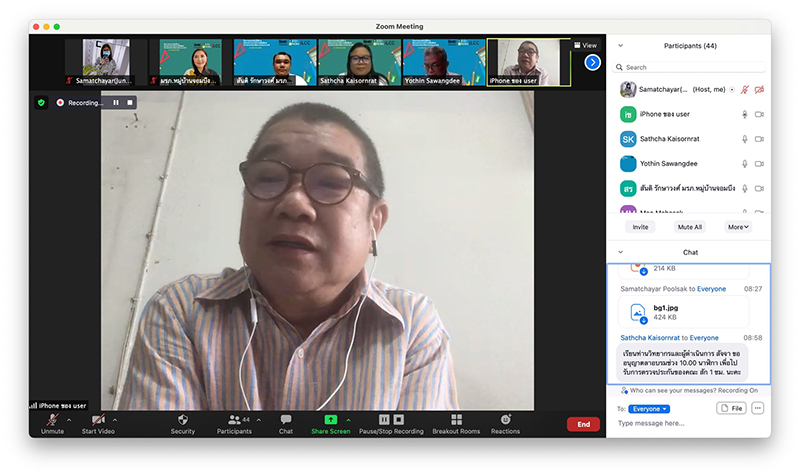Toggle camera for iPhone ของ user
Screen dimensions: 800x476
click(759, 114)
